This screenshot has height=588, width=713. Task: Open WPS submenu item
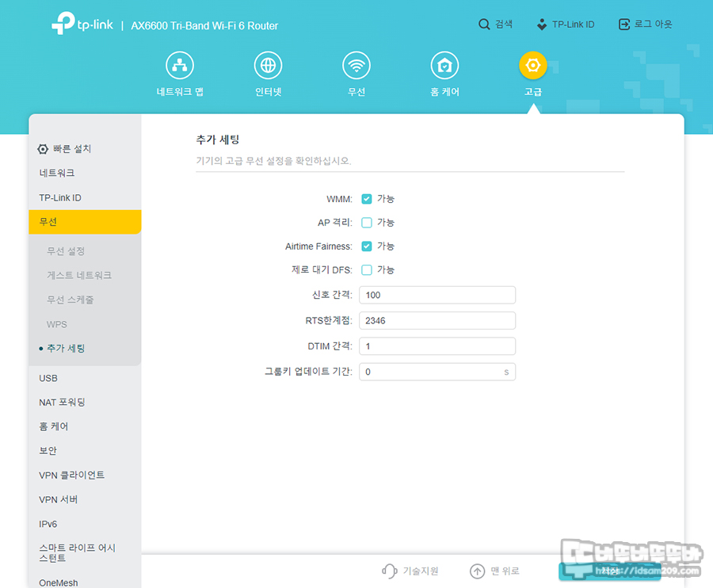coord(57,324)
